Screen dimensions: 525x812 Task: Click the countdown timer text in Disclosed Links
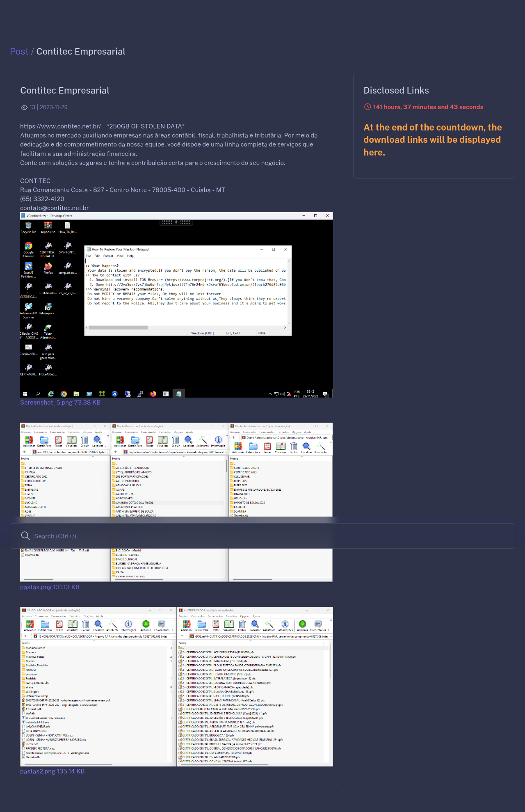click(x=428, y=107)
